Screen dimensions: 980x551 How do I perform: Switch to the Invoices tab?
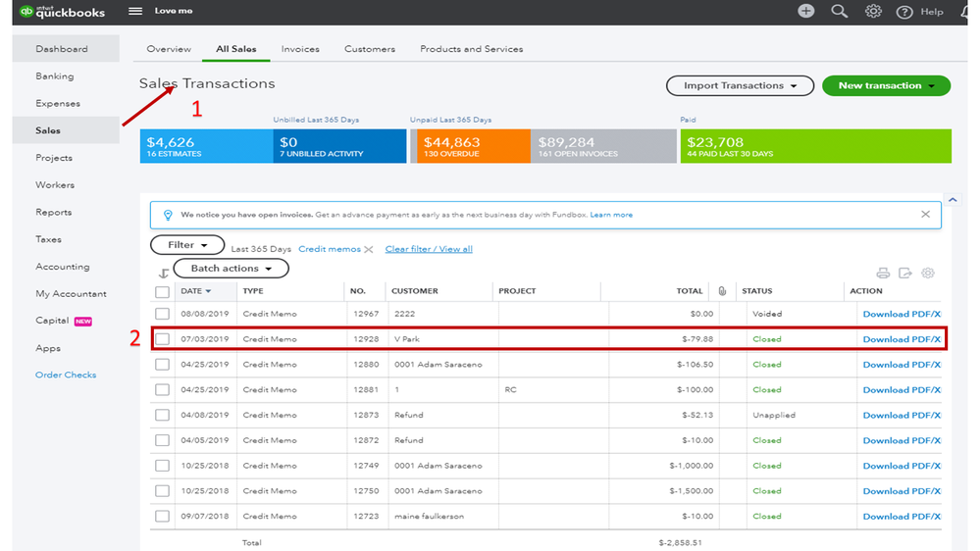[x=299, y=49]
